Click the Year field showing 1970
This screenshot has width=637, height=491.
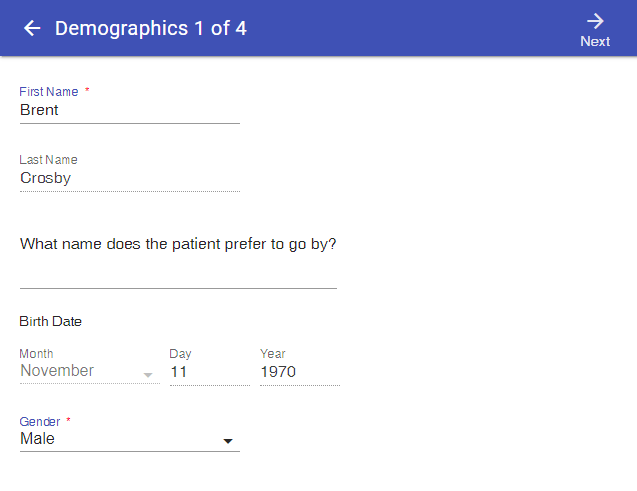coord(299,372)
